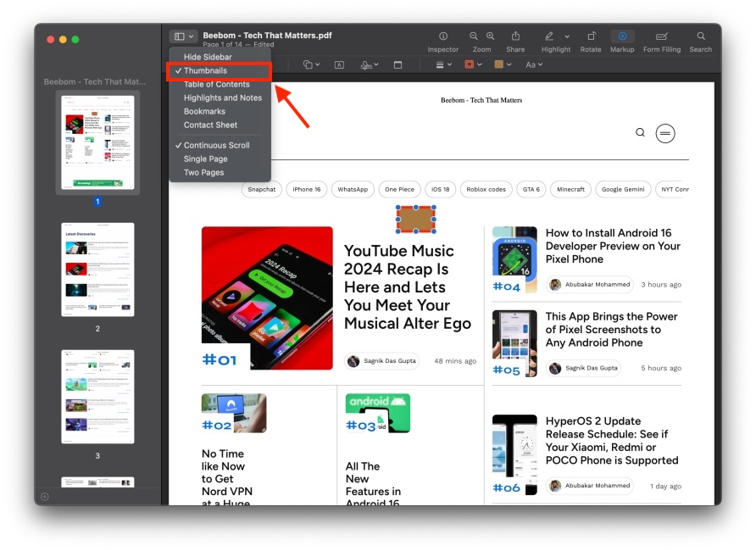The image size is (756, 551).
Task: Open HyperOS 2 Update article
Action: (611, 441)
